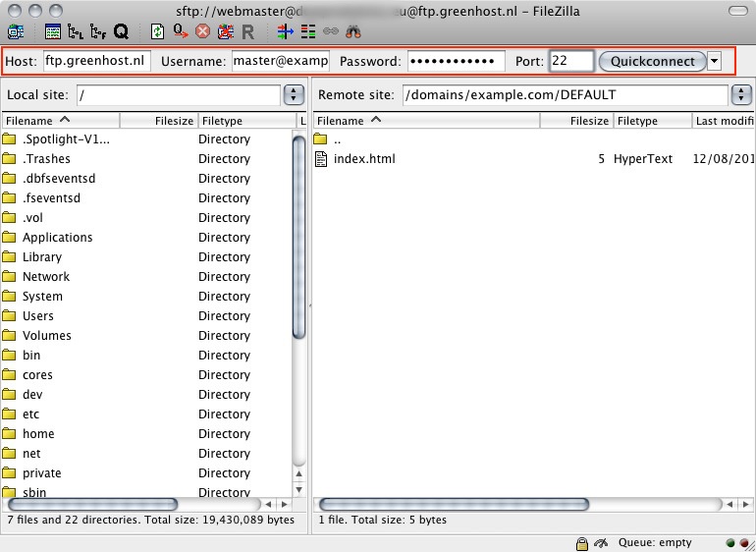This screenshot has height=552, width=756.
Task: Toggle processing of the transfer queue
Action: pyautogui.click(x=181, y=31)
